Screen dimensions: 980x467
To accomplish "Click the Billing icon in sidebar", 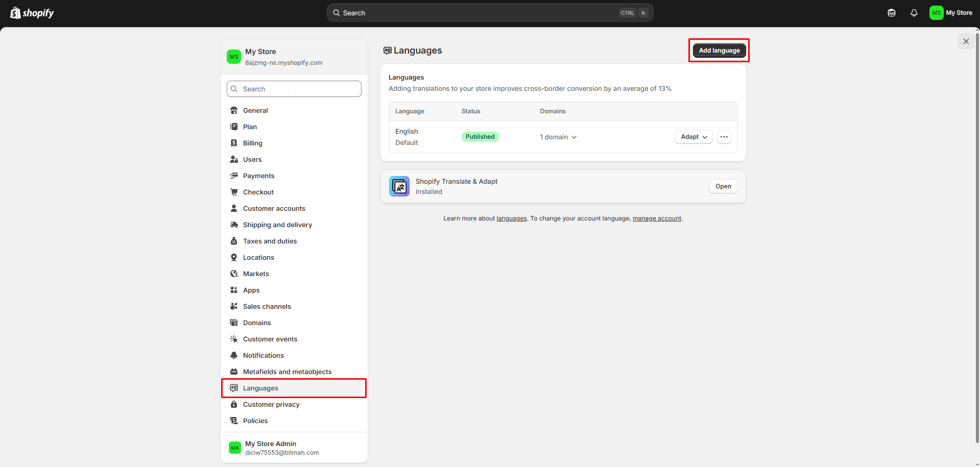I will (x=234, y=143).
